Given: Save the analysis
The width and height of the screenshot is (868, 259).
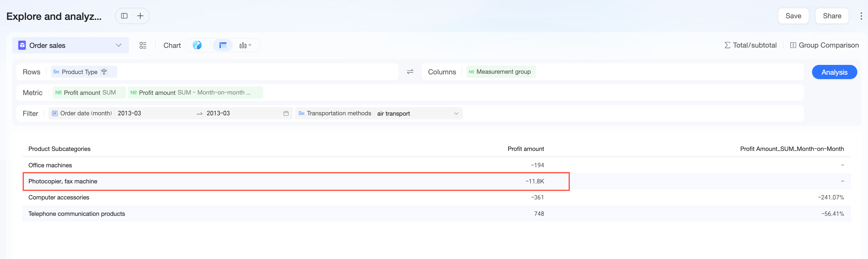Looking at the screenshot, I should 793,16.
